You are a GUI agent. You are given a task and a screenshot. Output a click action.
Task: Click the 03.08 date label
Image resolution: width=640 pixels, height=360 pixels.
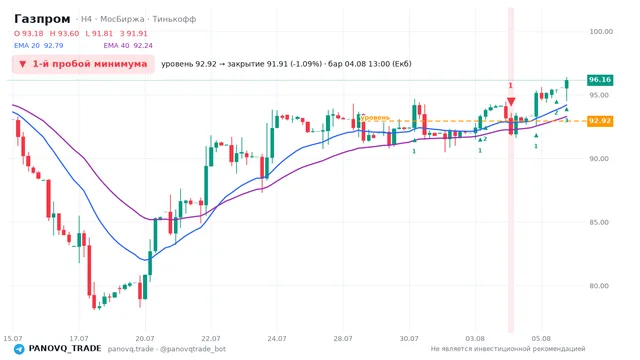(x=475, y=339)
